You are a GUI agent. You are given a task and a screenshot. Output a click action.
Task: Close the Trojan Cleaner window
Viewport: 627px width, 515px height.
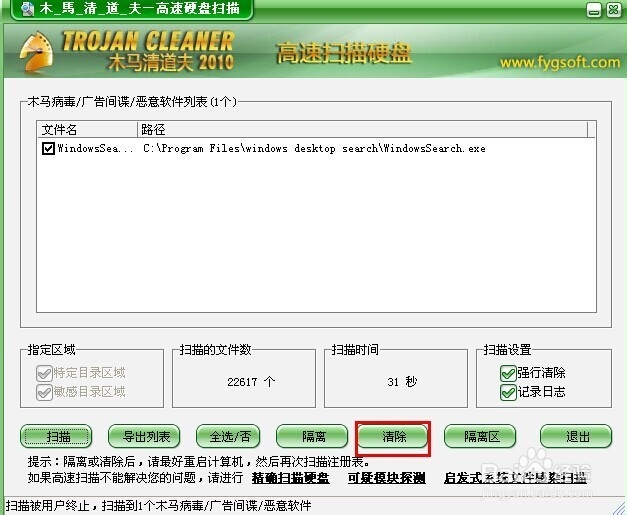pos(614,10)
